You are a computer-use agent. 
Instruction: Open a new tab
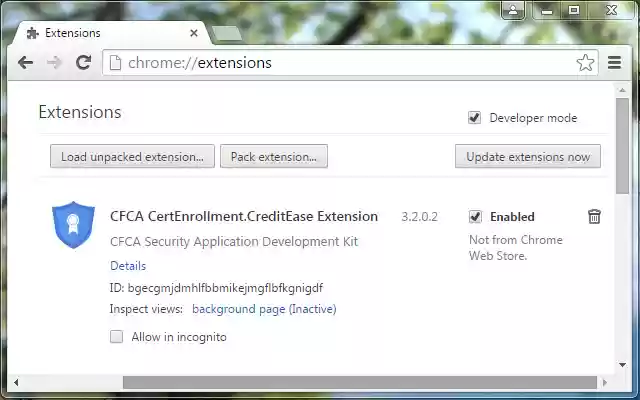227,33
